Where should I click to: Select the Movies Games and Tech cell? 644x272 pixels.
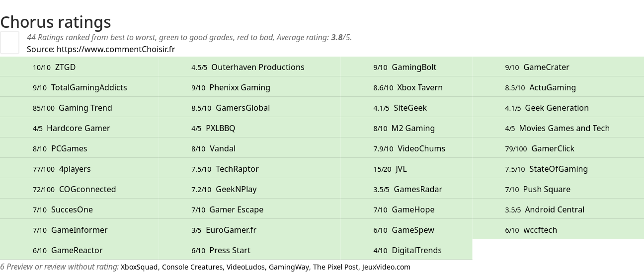click(557, 128)
